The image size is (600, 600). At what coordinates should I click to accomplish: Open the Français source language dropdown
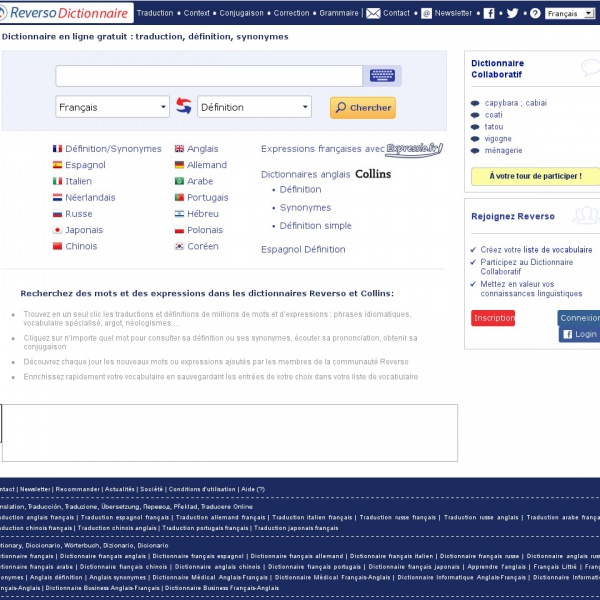pyautogui.click(x=111, y=107)
